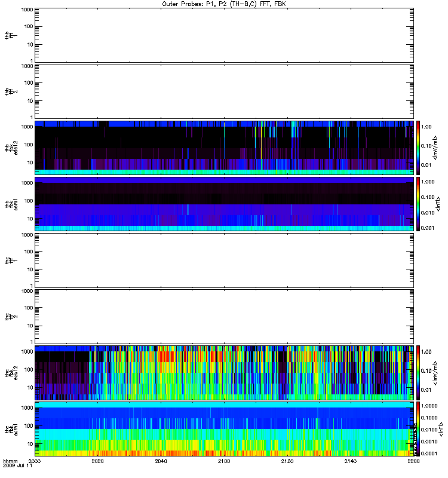Screen dimensions: 448x478
Task: Click the thb fbk edc12 spectrogram panel
Action: [225, 148]
